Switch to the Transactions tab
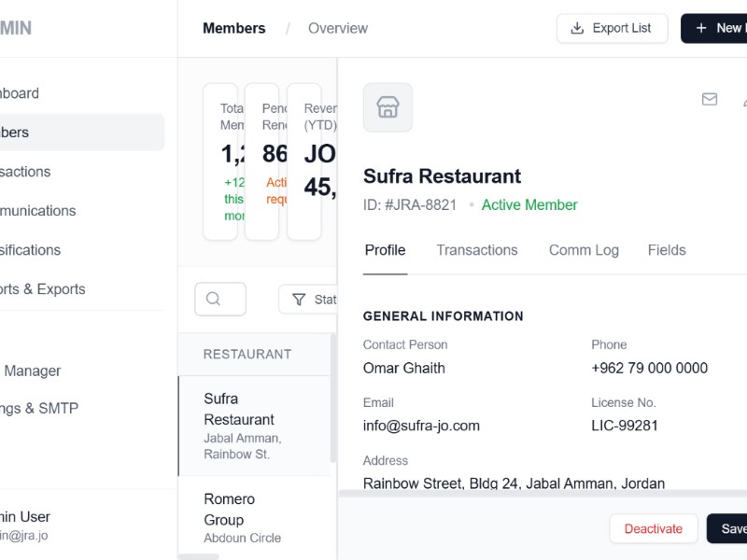The height and width of the screenshot is (560, 747). [476, 250]
